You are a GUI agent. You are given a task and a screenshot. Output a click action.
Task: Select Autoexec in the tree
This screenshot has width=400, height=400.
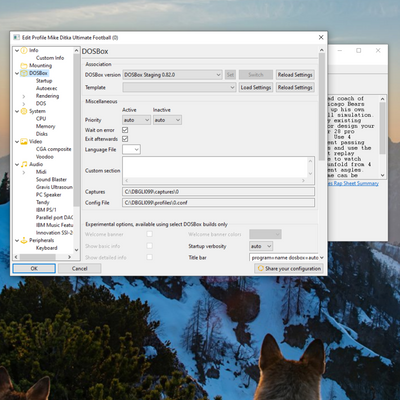pos(46,88)
